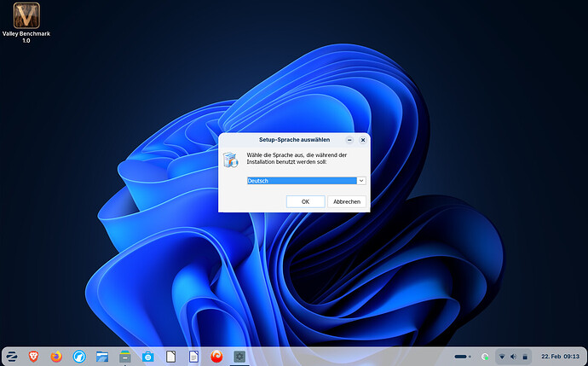Click the green archive icon in taskbar

tap(125, 355)
